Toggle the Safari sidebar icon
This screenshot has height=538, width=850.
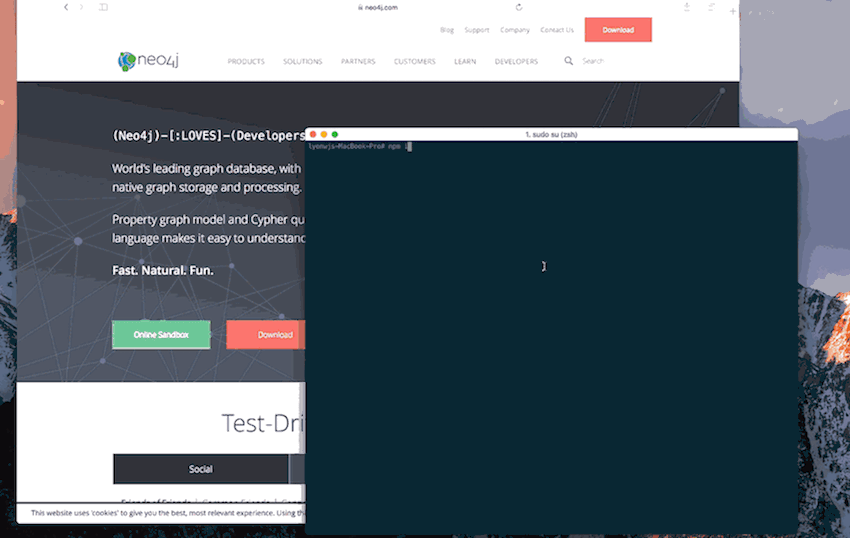click(103, 7)
